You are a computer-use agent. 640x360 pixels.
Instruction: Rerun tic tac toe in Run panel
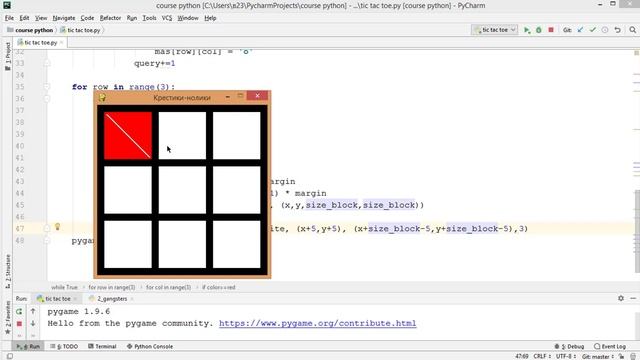pos(19,311)
